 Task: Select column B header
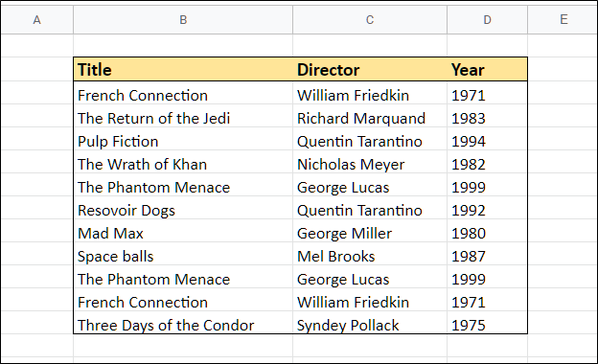pos(183,19)
